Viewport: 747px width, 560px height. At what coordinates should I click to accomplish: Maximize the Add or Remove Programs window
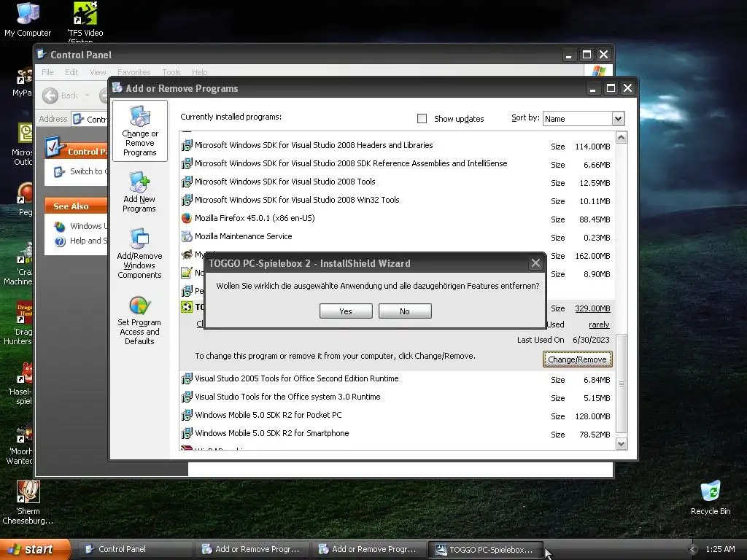(x=611, y=88)
